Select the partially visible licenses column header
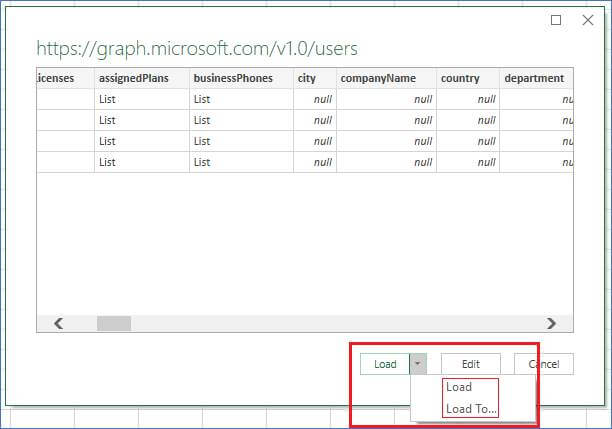 pos(66,78)
